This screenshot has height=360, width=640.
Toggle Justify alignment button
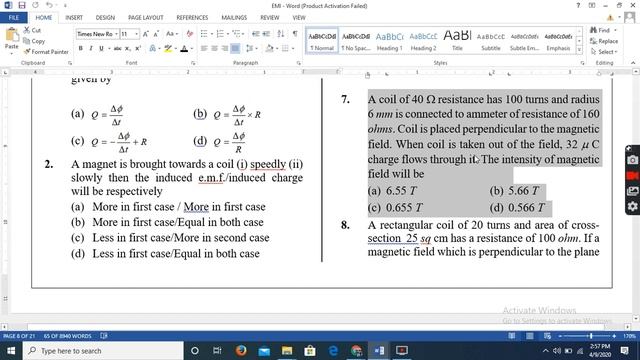coord(235,49)
